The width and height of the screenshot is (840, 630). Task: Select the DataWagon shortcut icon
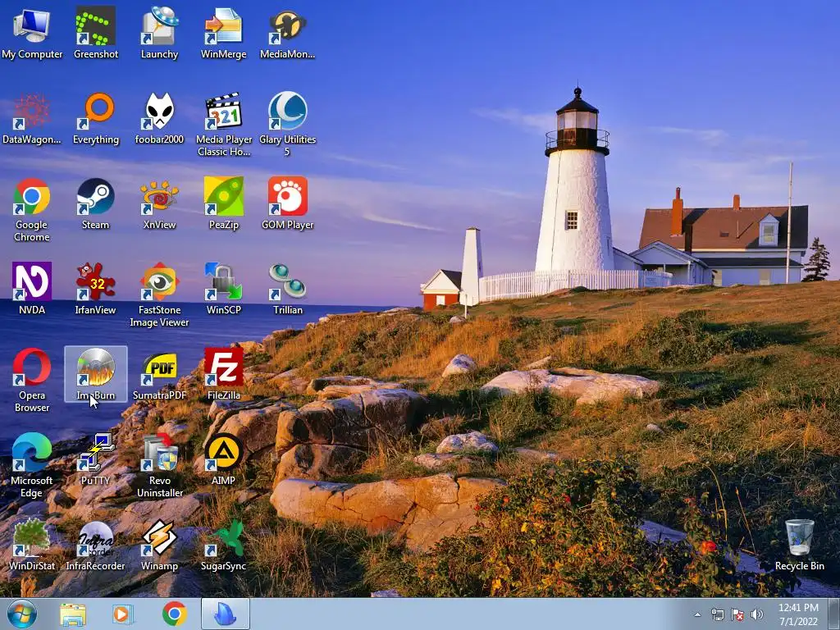32,119
